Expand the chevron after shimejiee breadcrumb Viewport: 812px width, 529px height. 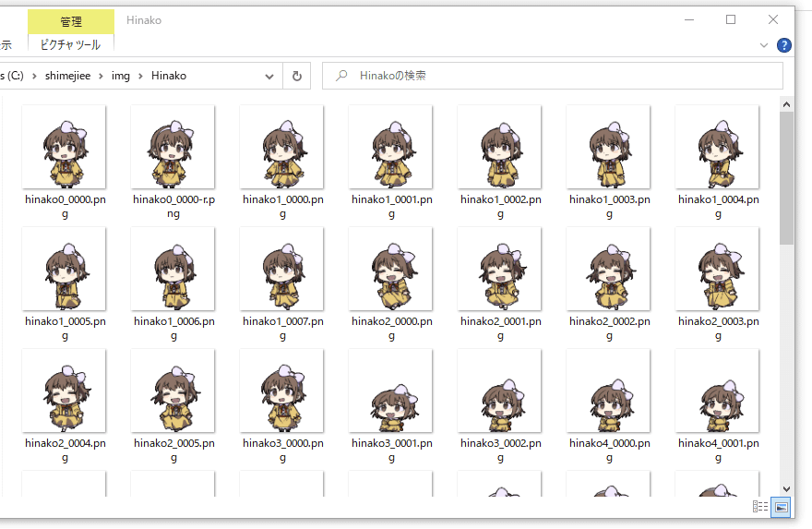click(x=101, y=76)
